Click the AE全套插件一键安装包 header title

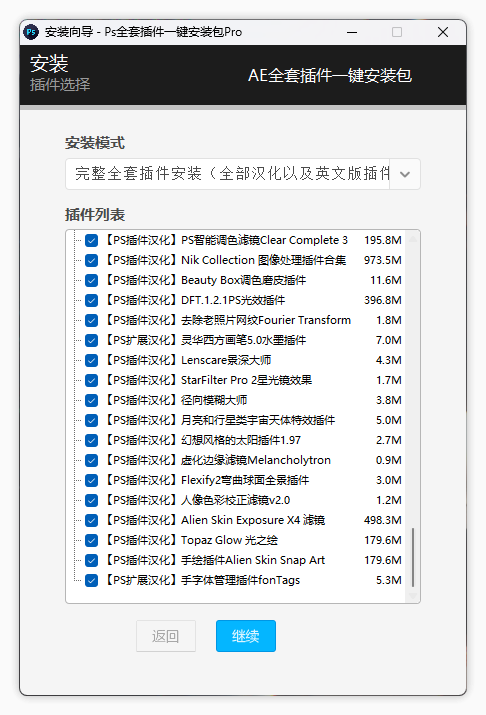pos(330,76)
